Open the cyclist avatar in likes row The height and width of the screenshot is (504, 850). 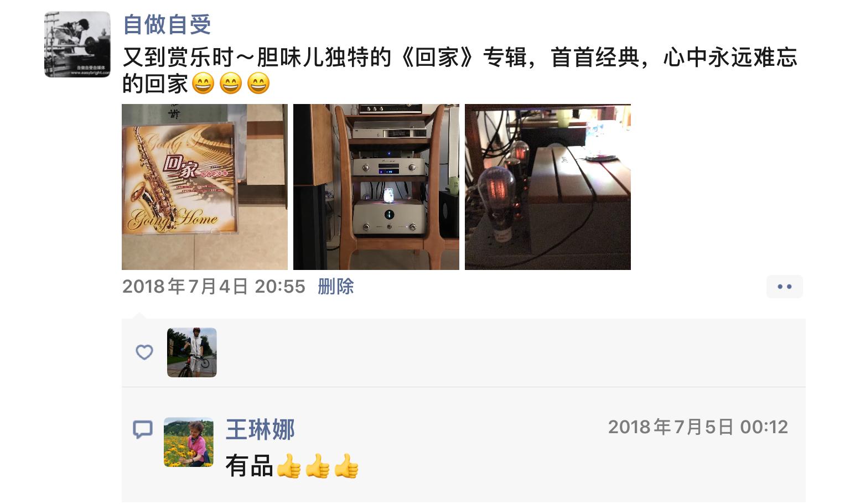[192, 352]
